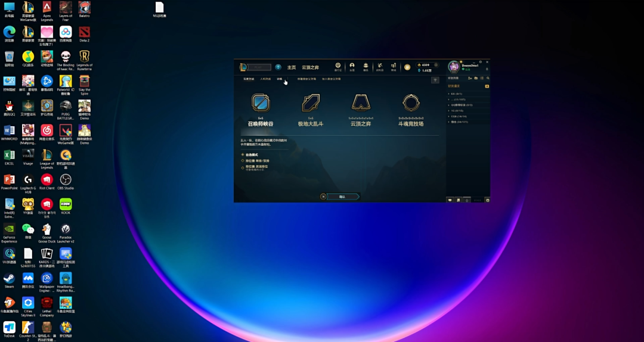
Task: Open the Logitech G HUB desktop shortcut
Action: (x=28, y=184)
